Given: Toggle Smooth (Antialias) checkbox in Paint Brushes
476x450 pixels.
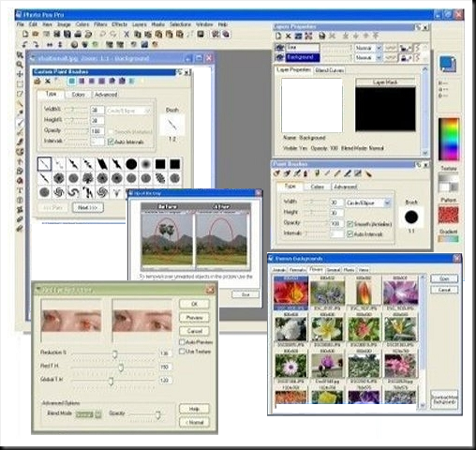Looking at the screenshot, I should pos(350,224).
